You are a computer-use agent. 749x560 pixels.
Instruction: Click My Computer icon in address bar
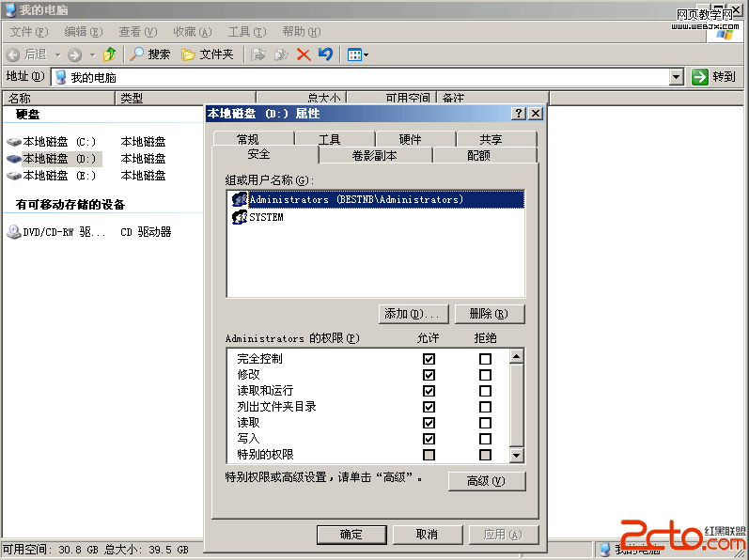tap(61, 77)
